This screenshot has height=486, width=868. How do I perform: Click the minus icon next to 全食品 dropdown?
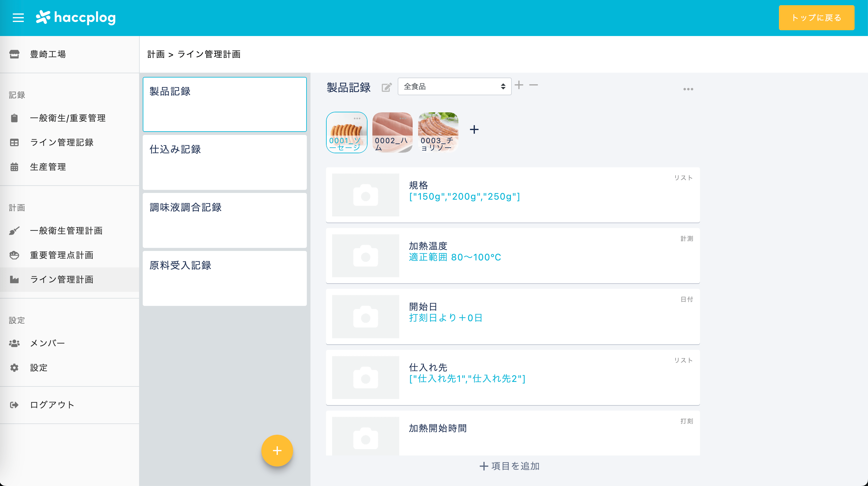click(533, 85)
